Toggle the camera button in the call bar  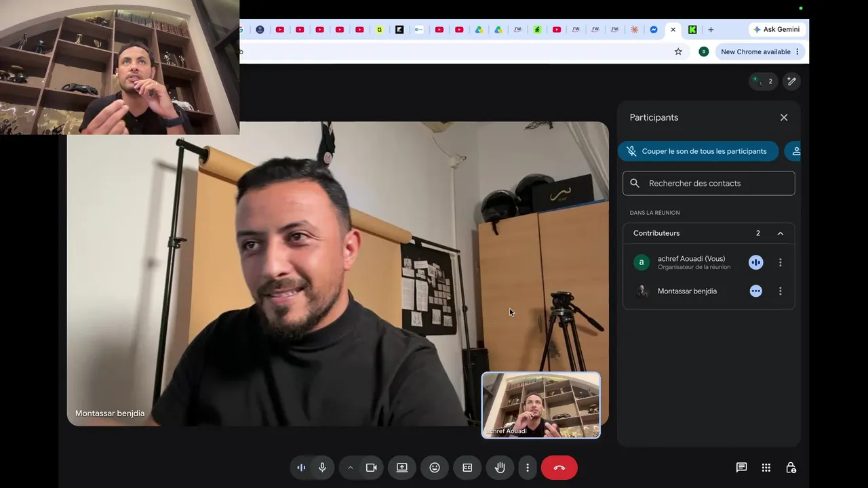coord(372,468)
